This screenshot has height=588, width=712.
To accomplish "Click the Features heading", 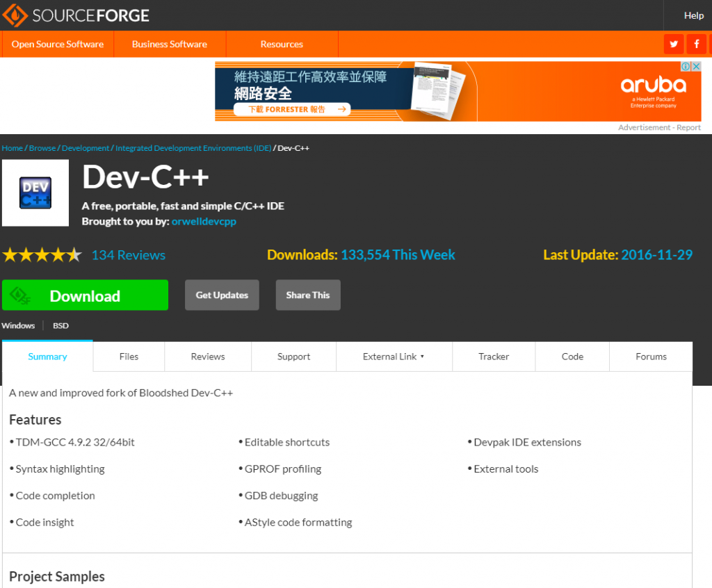I will click(x=35, y=420).
